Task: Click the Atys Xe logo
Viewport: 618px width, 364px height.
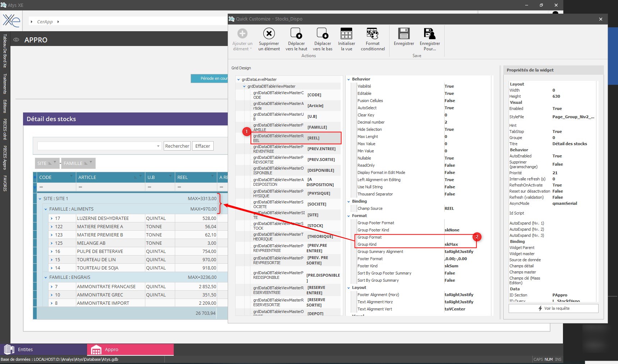Action: [x=12, y=20]
